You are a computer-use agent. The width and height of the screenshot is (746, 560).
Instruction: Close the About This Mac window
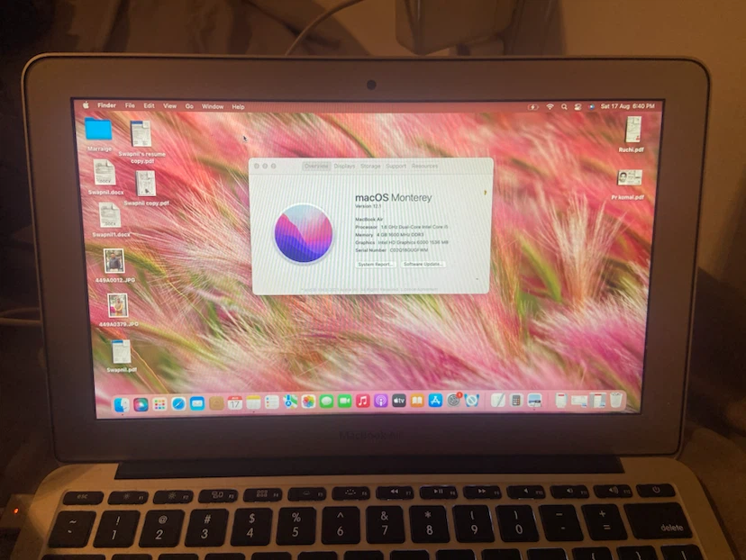click(x=257, y=166)
